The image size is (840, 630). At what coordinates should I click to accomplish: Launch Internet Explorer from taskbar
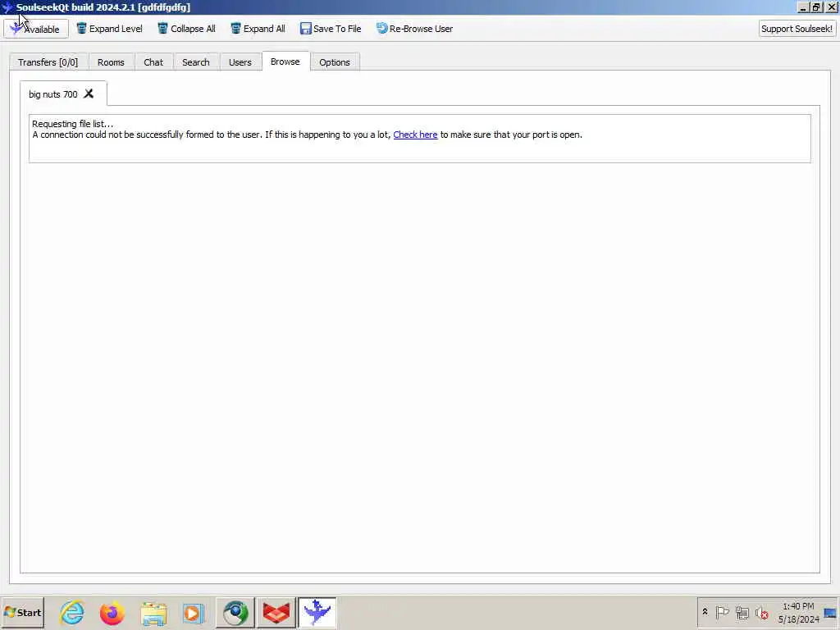click(x=72, y=612)
